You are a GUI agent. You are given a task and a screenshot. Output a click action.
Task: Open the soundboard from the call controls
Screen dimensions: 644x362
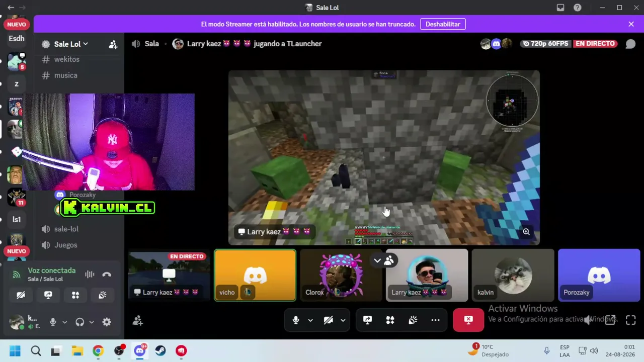click(x=413, y=320)
